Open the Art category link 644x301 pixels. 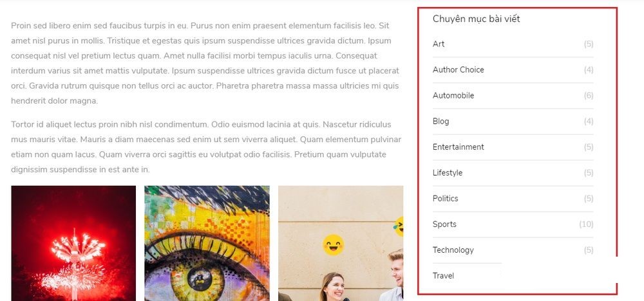(438, 44)
